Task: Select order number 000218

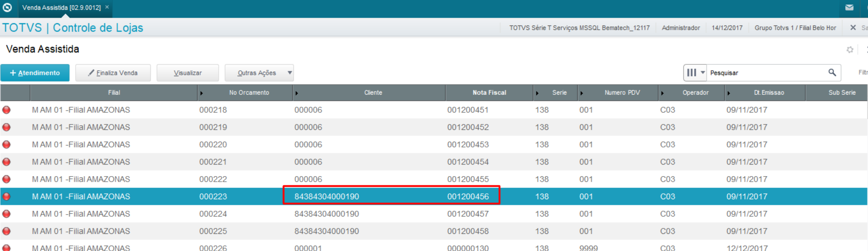Action: [213, 110]
